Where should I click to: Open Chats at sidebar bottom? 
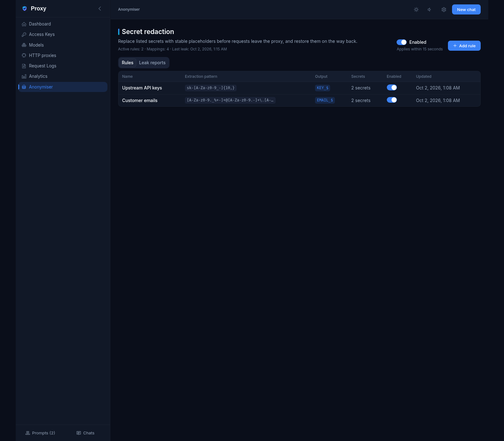tap(85, 433)
